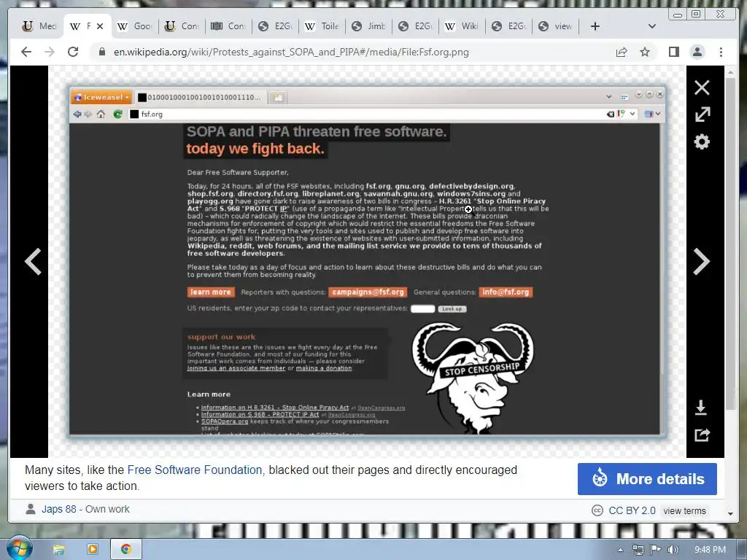Open the volume control in the tray
Viewport: 747px width, 560px height.
pos(673,550)
